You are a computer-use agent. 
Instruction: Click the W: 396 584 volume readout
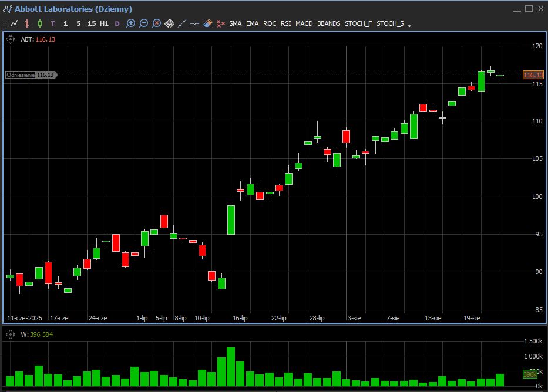point(36,334)
